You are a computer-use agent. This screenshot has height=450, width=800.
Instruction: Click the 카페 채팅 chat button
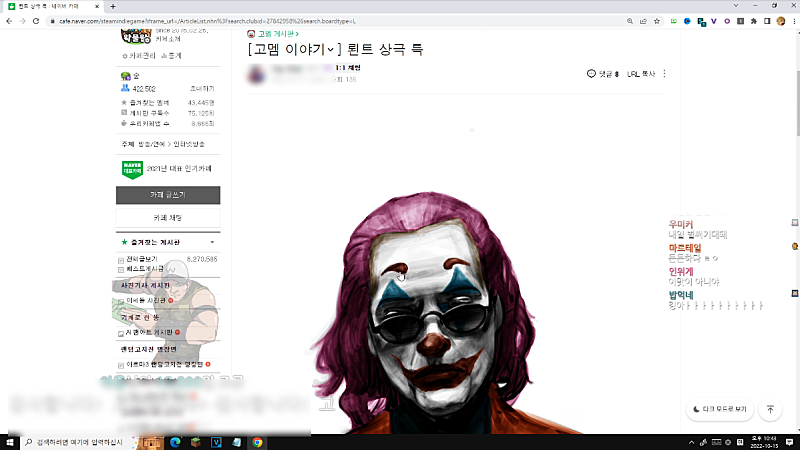point(168,218)
